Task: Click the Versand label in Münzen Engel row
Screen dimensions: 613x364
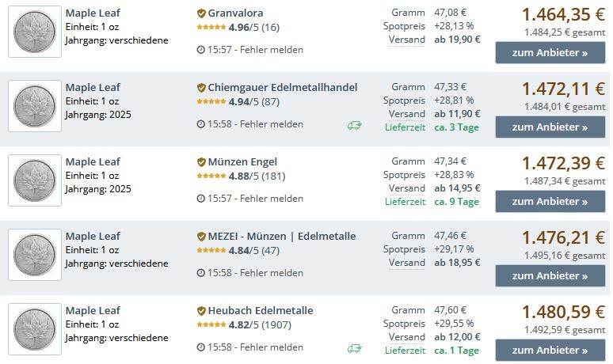Action: coord(407,188)
